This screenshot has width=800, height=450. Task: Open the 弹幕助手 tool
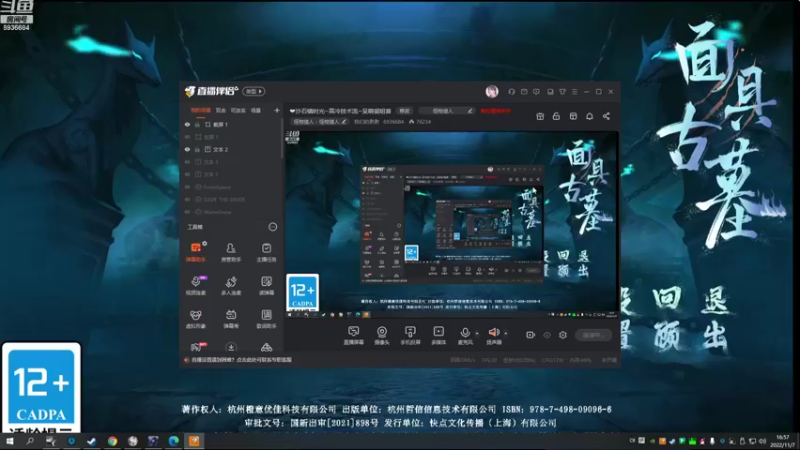(x=196, y=252)
